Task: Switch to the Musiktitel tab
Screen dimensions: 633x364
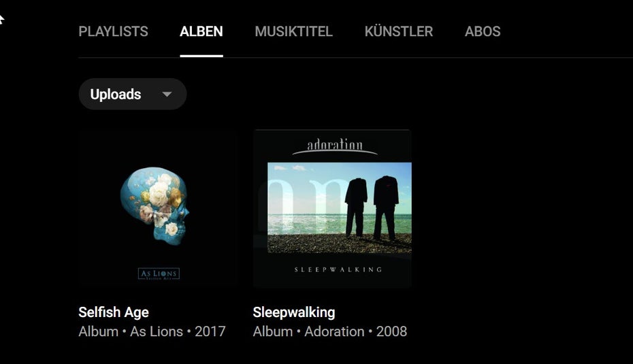Action: (293, 31)
